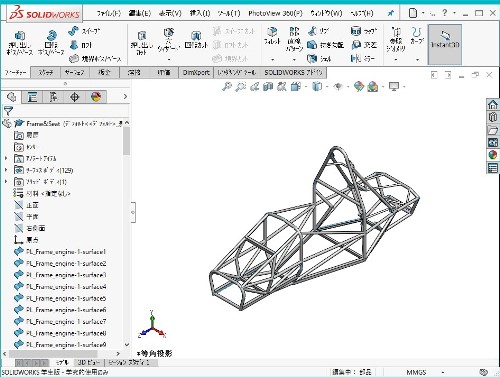Toggle the Instant3D button

click(x=445, y=44)
